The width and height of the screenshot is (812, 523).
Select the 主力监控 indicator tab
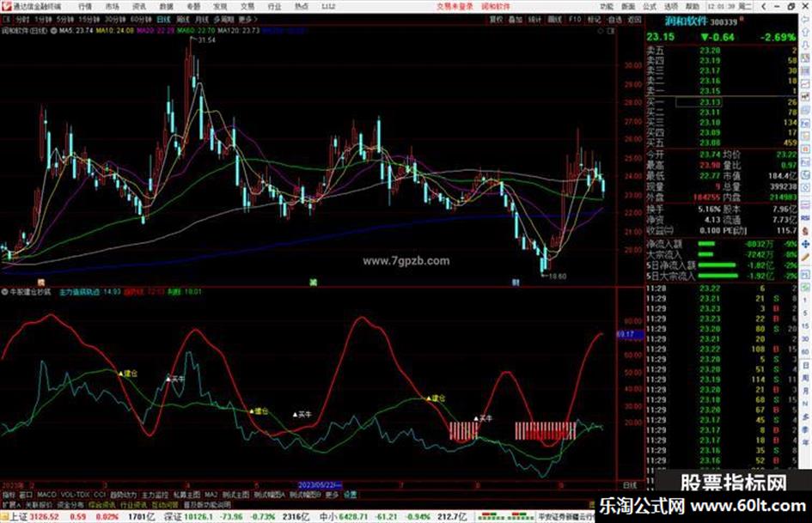155,495
